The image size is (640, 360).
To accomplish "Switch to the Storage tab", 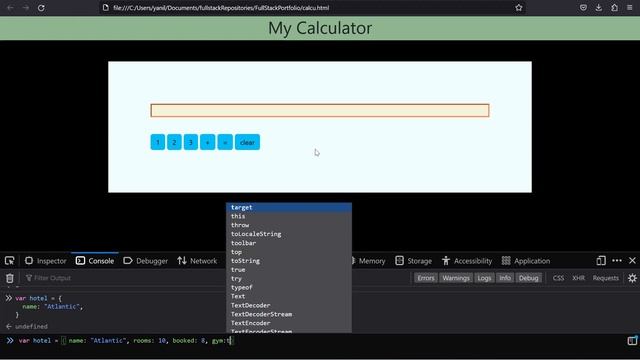I will [x=413, y=261].
